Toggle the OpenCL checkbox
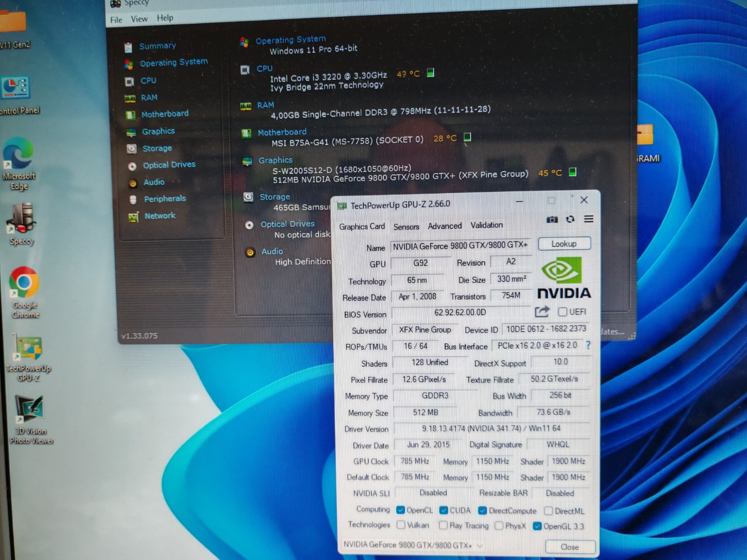747x560 pixels. 400,510
